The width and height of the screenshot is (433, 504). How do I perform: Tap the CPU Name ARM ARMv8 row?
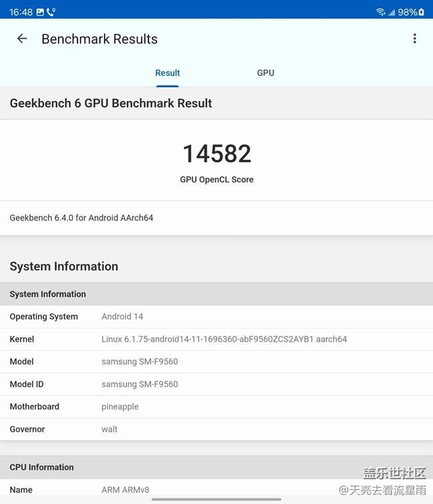coord(217,489)
